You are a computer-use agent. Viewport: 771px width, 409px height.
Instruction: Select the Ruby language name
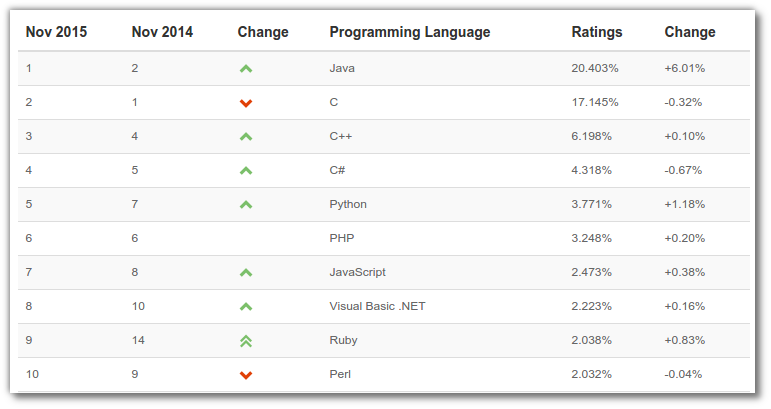[343, 340]
